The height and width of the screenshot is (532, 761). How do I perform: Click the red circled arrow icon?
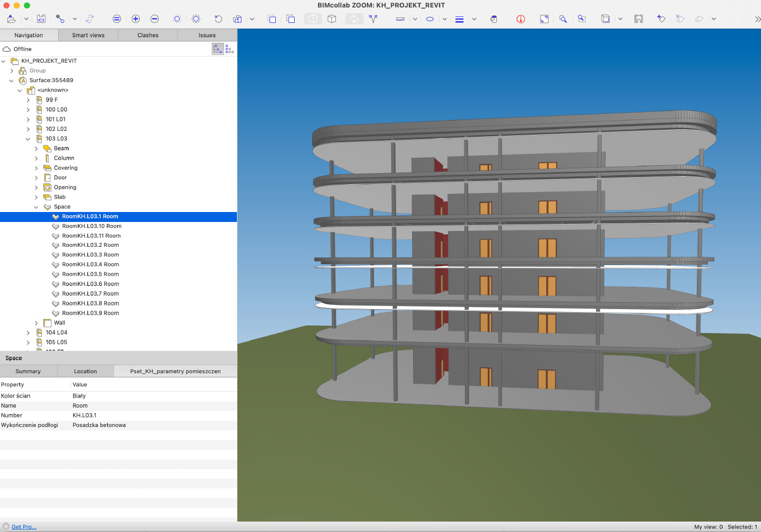click(521, 19)
